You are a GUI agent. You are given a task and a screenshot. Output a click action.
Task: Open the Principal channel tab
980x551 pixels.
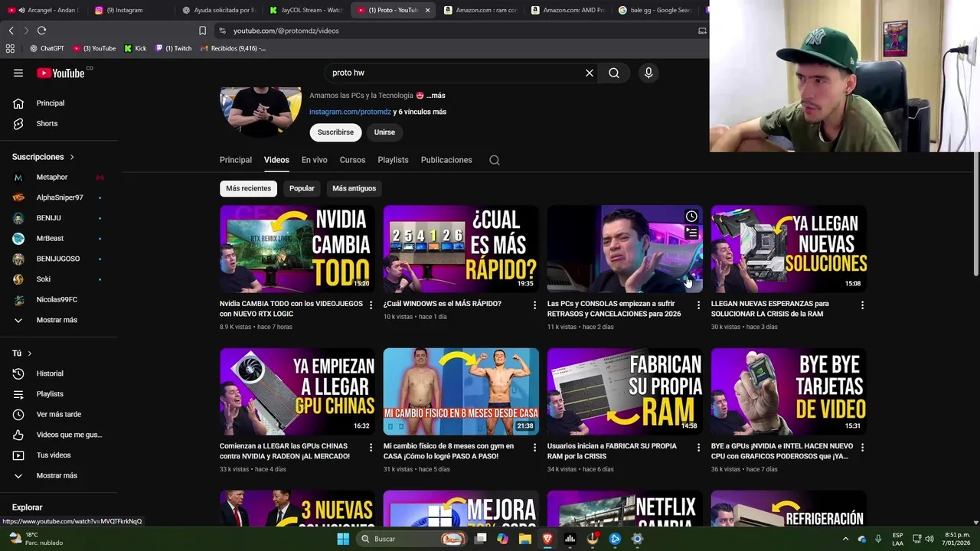(x=236, y=160)
